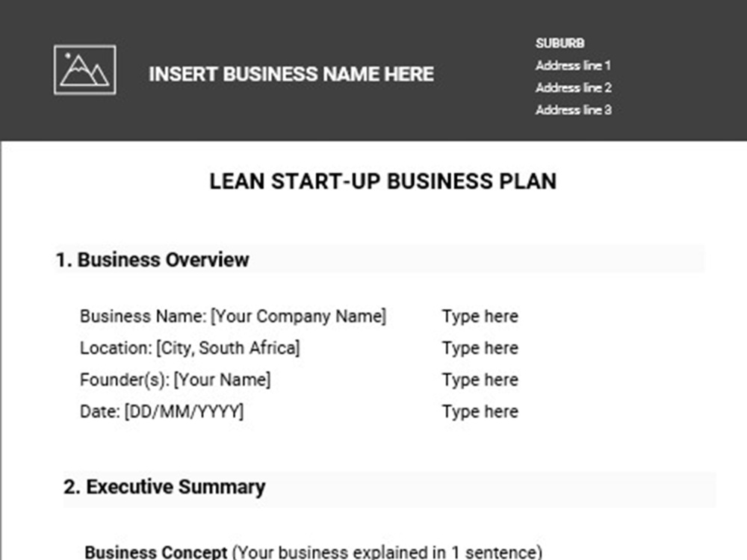Viewport: 747px width, 560px height.
Task: Select the 1. Business Overview heading
Action: [x=152, y=260]
